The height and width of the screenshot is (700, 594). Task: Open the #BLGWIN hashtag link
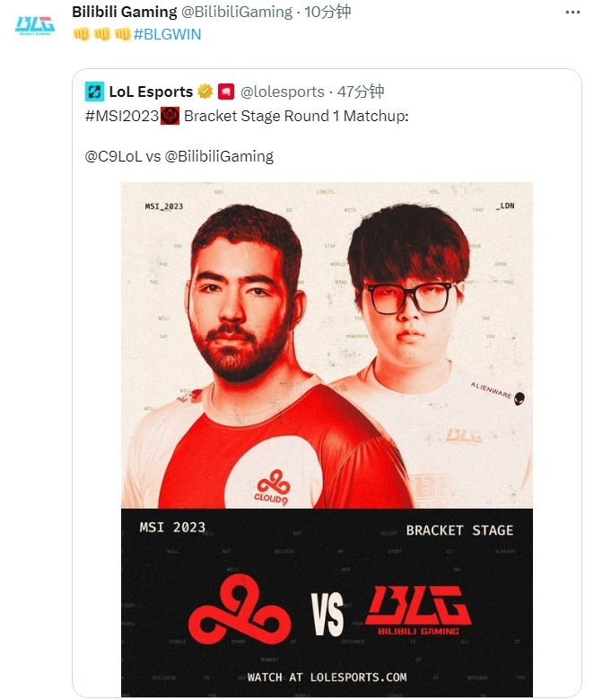tap(168, 34)
